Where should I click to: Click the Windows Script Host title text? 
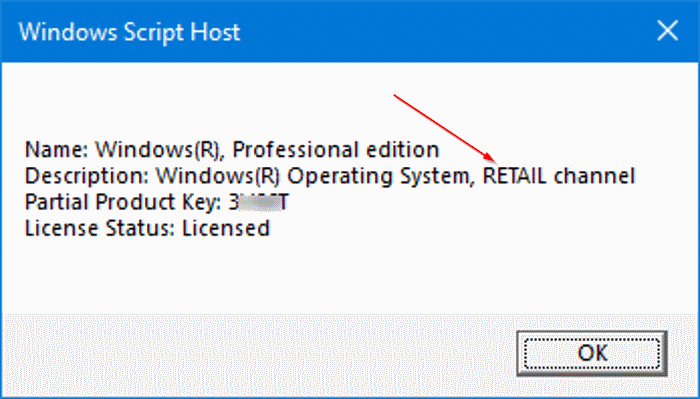click(130, 32)
